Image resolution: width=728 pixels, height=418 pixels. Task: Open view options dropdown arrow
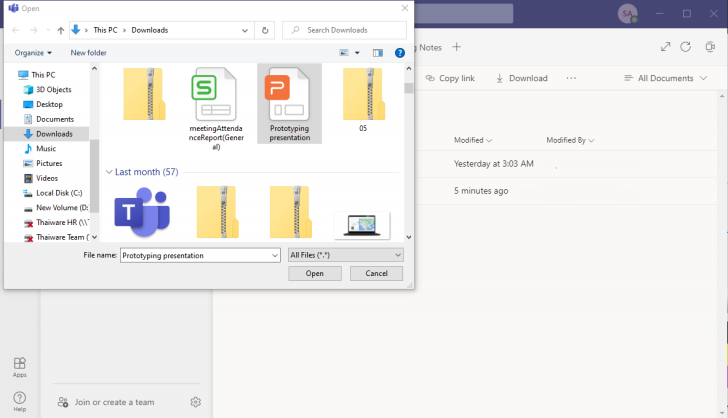point(357,53)
